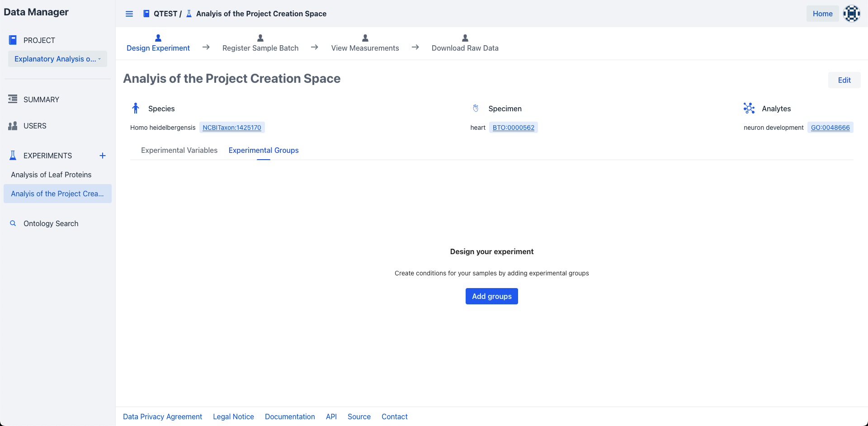This screenshot has width=868, height=426.
Task: Go to the Summary sidebar item
Action: [x=41, y=99]
